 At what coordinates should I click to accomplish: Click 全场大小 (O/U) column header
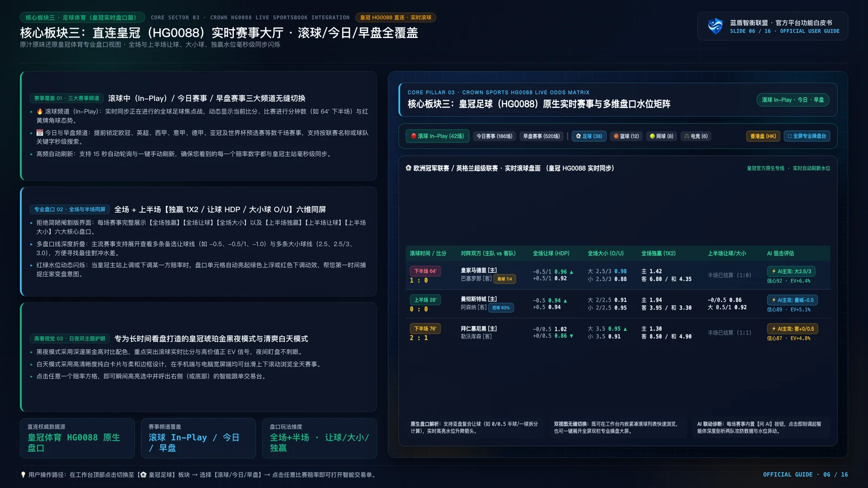[605, 253]
